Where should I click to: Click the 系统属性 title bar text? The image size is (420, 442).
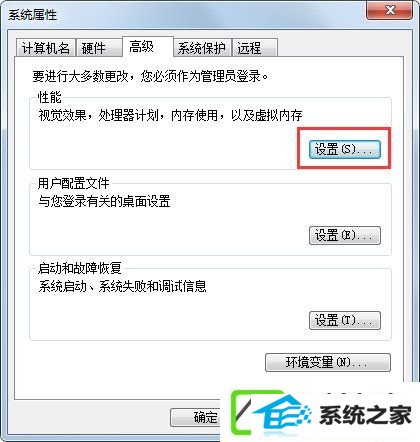[x=32, y=15]
